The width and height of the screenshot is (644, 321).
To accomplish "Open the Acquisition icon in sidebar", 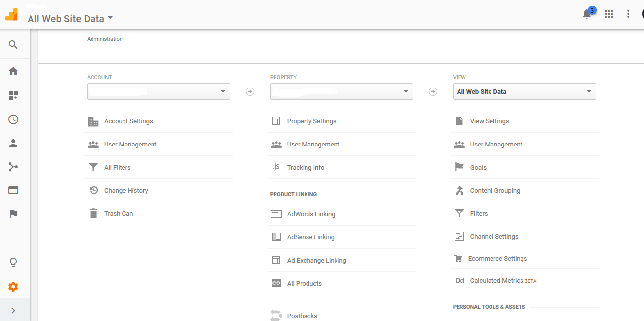I will click(x=13, y=167).
